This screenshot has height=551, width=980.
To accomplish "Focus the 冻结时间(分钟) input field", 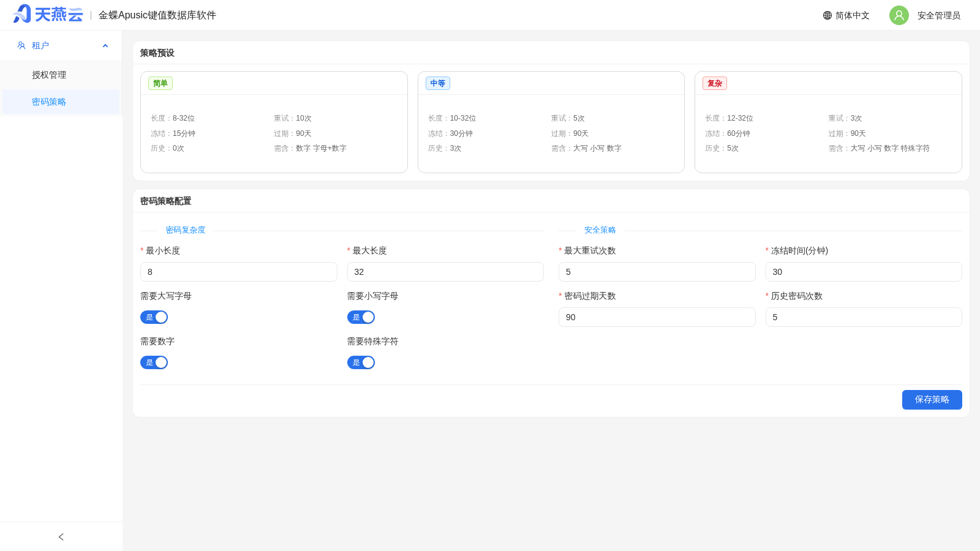I will tap(864, 272).
